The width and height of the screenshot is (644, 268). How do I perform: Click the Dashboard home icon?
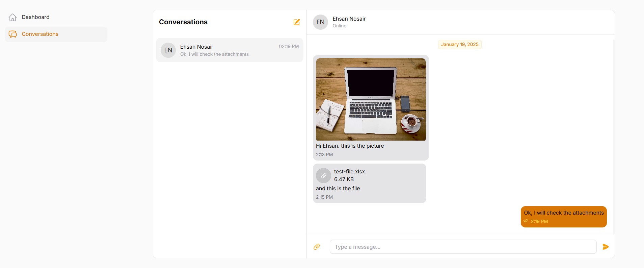(13, 17)
